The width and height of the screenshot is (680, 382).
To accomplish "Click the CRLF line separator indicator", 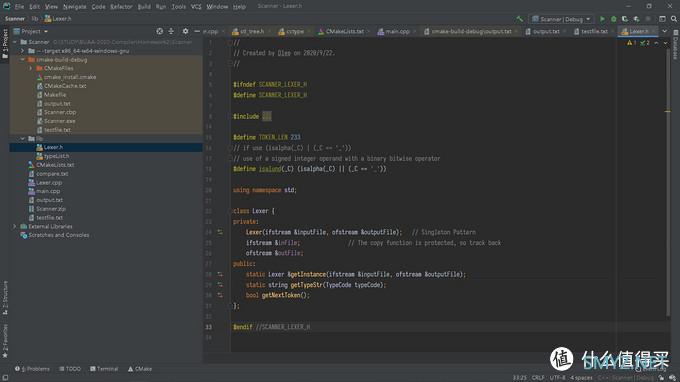I will pos(538,378).
